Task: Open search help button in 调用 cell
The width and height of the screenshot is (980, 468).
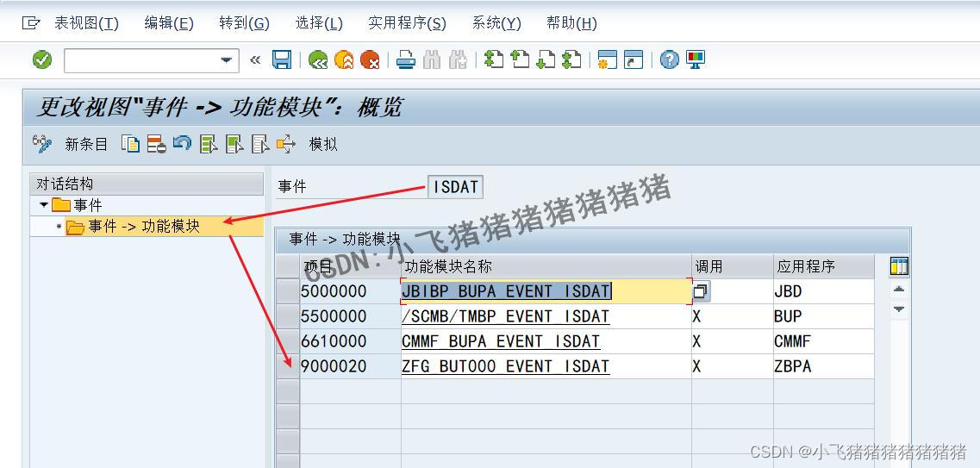Action: pos(702,291)
